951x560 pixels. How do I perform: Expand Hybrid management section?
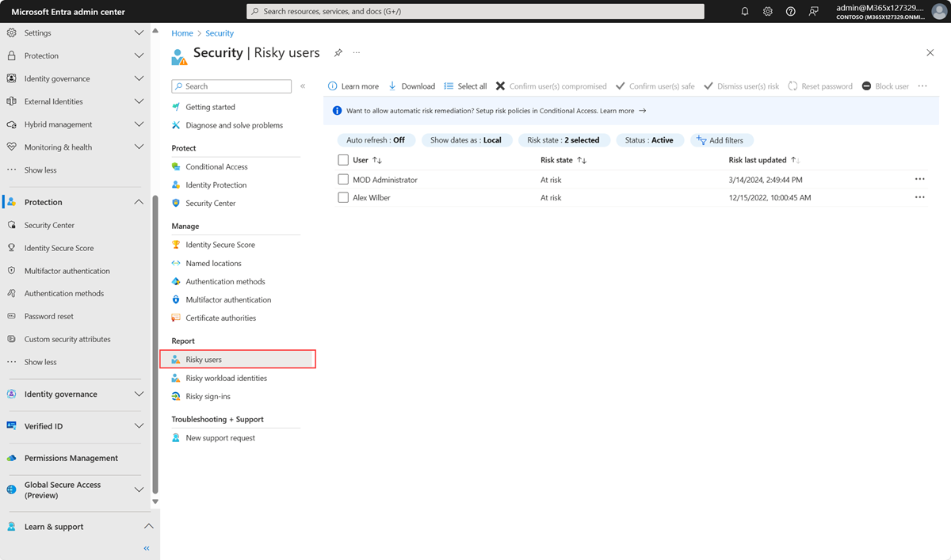(139, 124)
